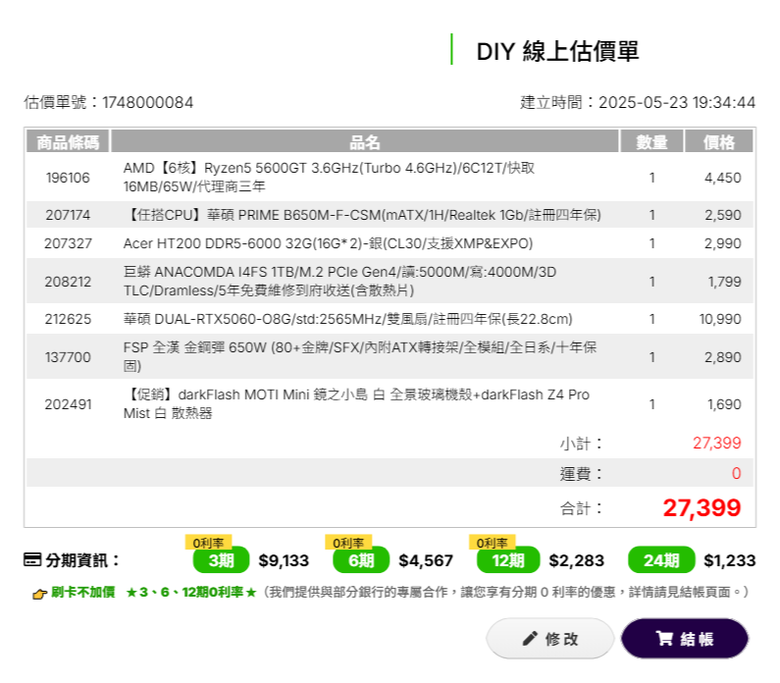Click the DIY 線上估價單 heading
Image resolution: width=780 pixels, height=683 pixels.
[558, 51]
